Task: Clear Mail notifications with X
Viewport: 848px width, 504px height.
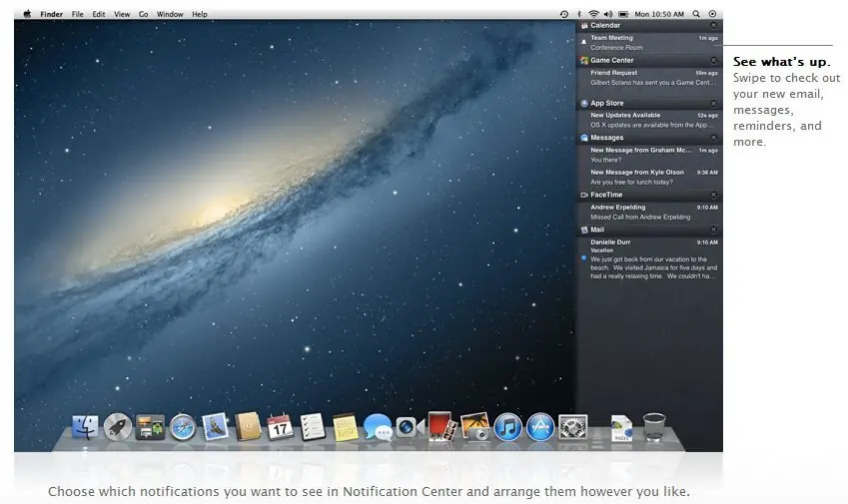Action: pyautogui.click(x=713, y=230)
